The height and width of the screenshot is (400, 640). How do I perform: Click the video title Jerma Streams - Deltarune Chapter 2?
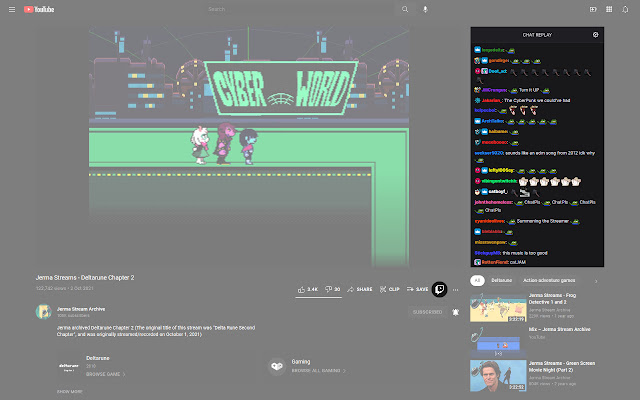(x=85, y=278)
